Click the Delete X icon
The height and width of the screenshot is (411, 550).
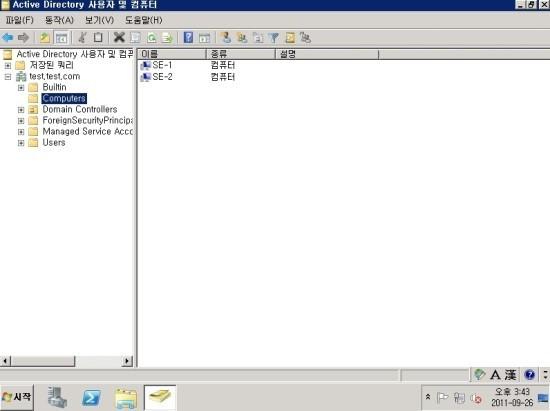[119, 38]
